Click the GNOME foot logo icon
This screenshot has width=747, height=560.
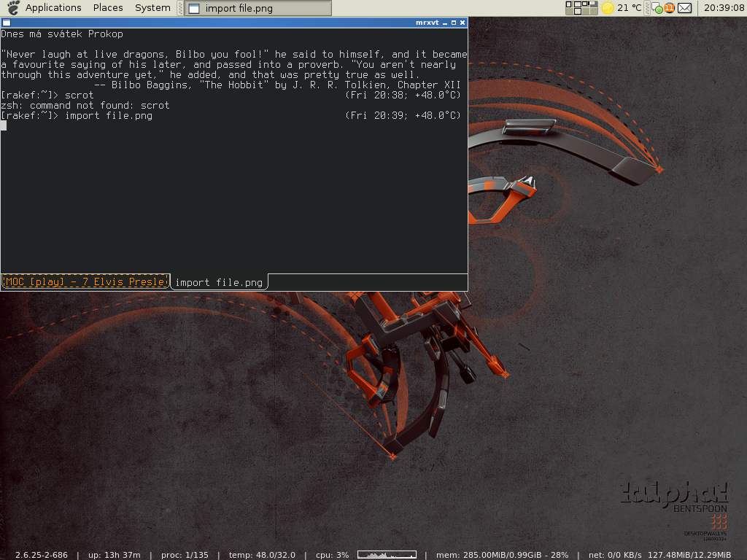[13, 7]
